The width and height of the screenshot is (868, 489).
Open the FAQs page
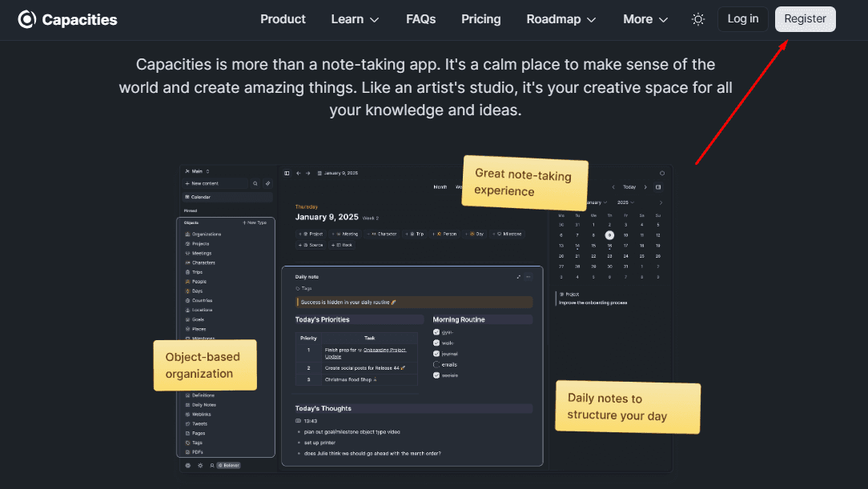pos(420,19)
